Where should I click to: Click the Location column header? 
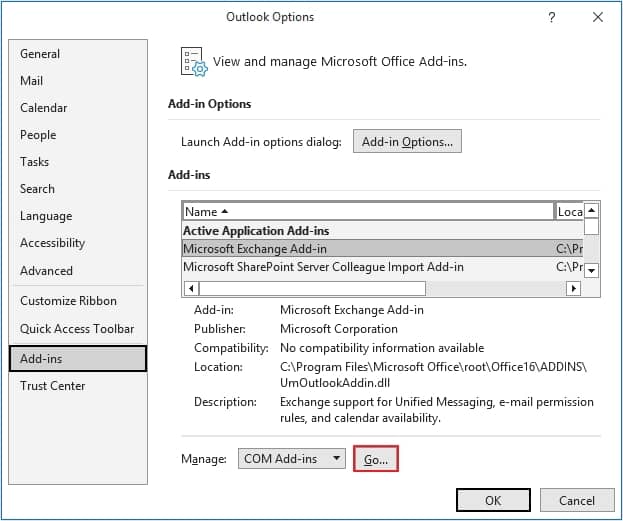569,211
